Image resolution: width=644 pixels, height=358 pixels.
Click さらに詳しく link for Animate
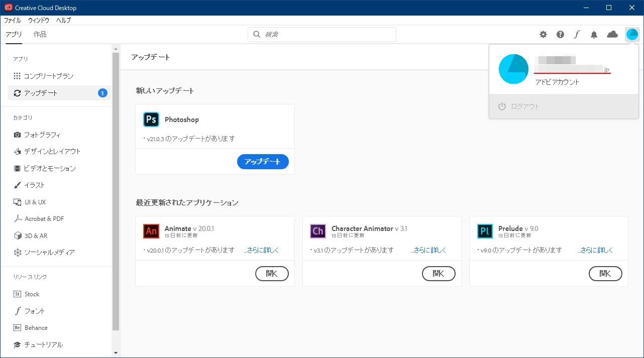coord(262,250)
